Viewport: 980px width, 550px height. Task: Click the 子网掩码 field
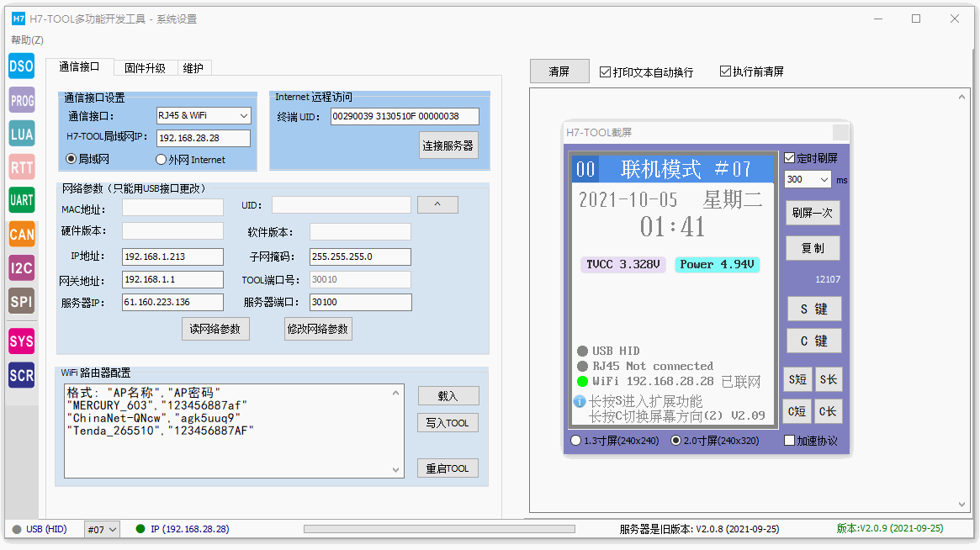tap(361, 256)
